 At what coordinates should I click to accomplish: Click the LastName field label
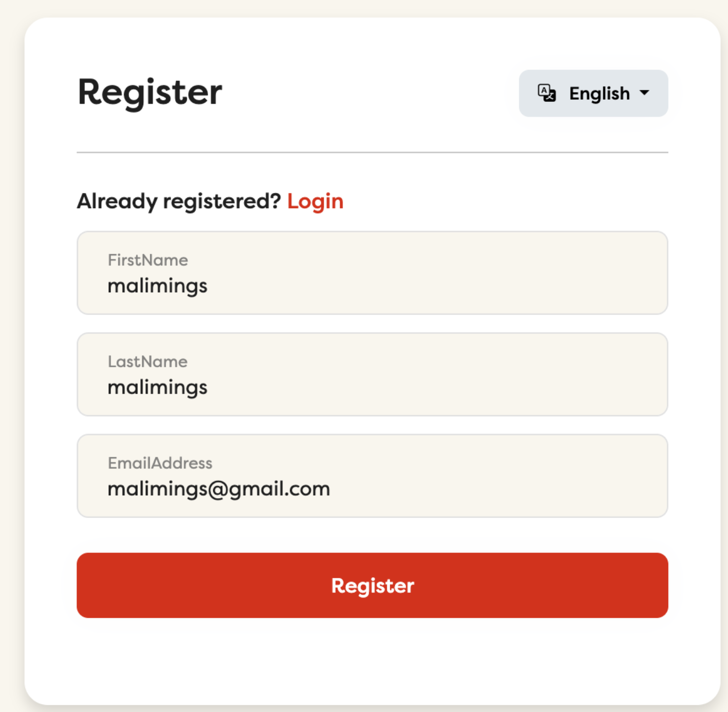pyautogui.click(x=147, y=362)
